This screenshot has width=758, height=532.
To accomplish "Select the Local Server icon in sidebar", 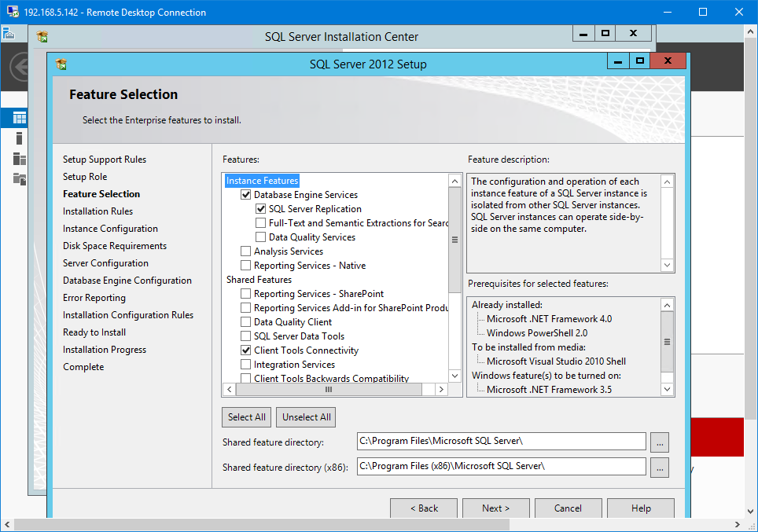I will (20, 138).
